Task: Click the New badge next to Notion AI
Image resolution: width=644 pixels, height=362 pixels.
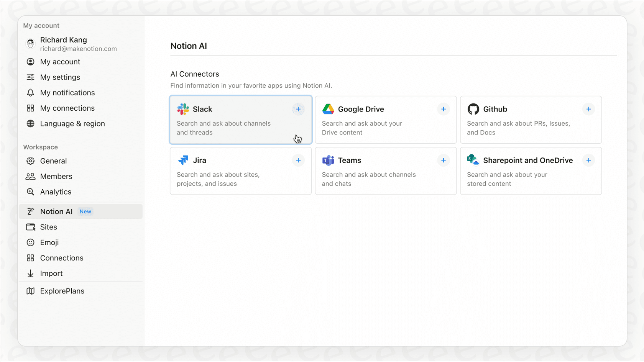Action: pos(85,211)
